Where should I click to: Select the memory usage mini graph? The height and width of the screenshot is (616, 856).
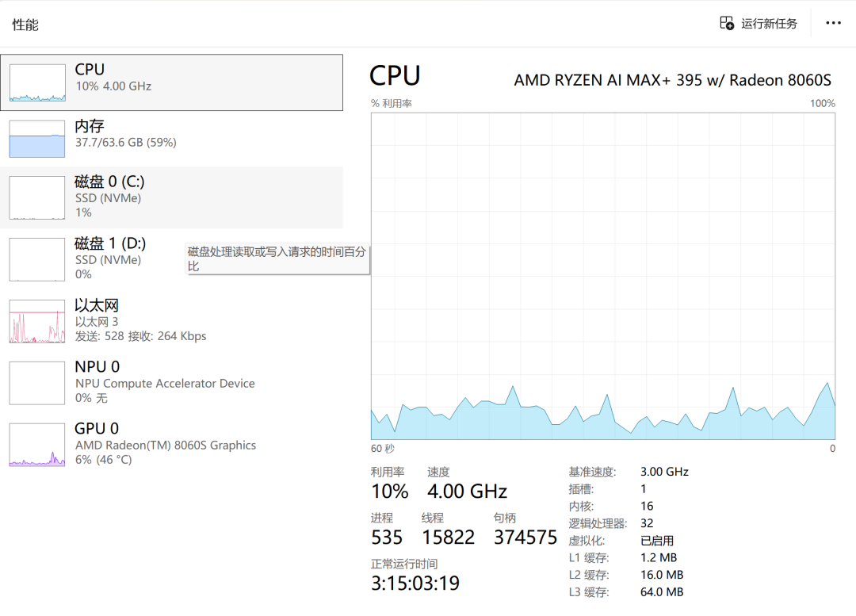tap(37, 139)
